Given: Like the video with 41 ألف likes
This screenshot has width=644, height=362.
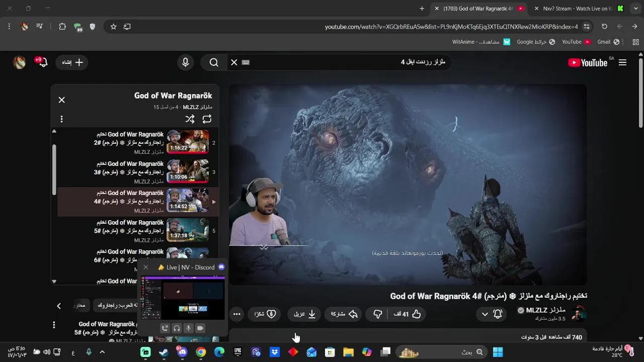Looking at the screenshot, I should [x=407, y=314].
